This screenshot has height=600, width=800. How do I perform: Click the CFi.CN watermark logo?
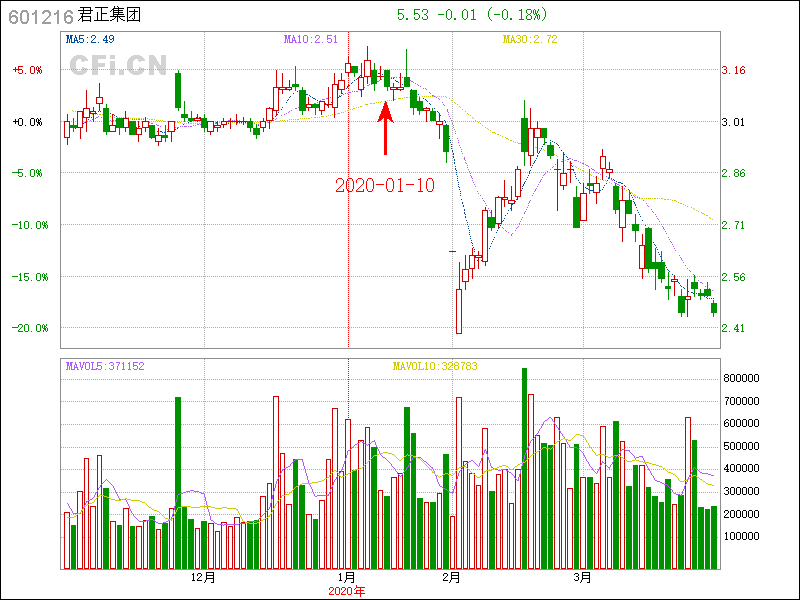click(118, 66)
